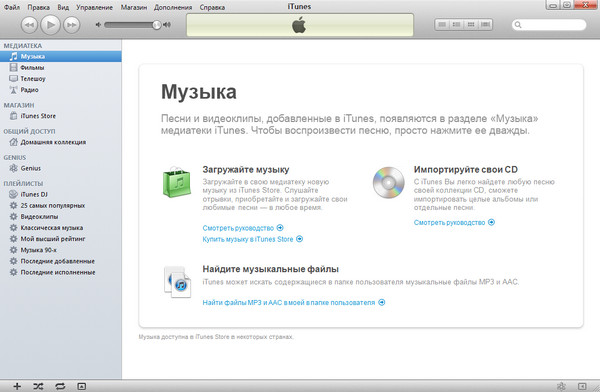The width and height of the screenshot is (600, 392).
Task: Click the Apple logo display
Action: [300, 25]
